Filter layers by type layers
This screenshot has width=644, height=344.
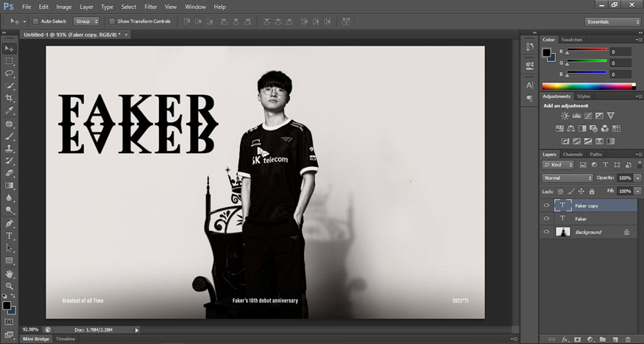coord(606,165)
